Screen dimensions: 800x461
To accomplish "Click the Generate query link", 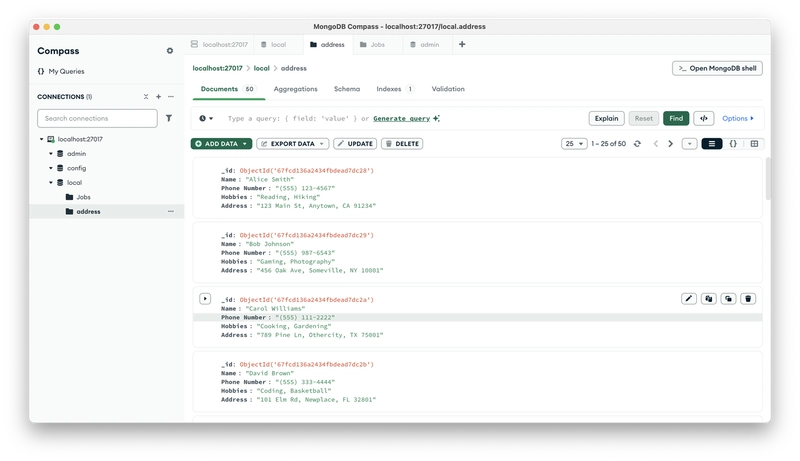I will pos(402,118).
